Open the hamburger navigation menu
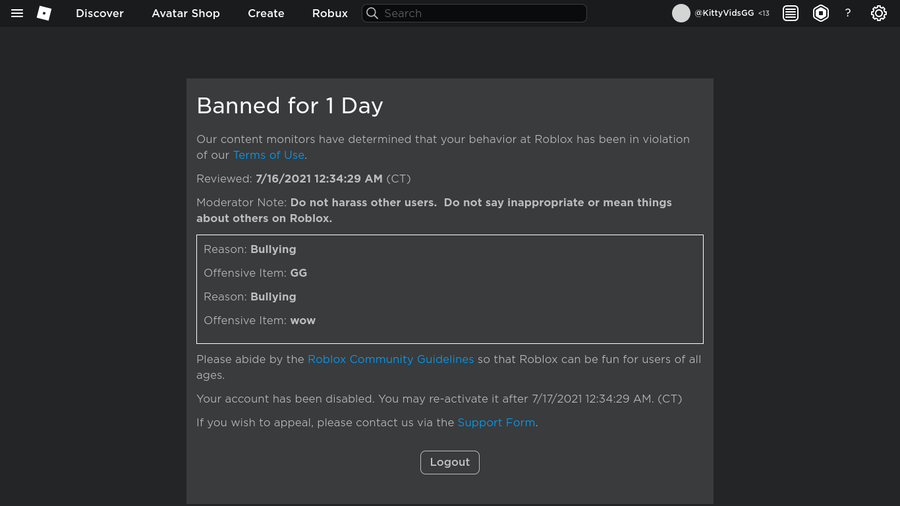The width and height of the screenshot is (900, 506). point(17,13)
